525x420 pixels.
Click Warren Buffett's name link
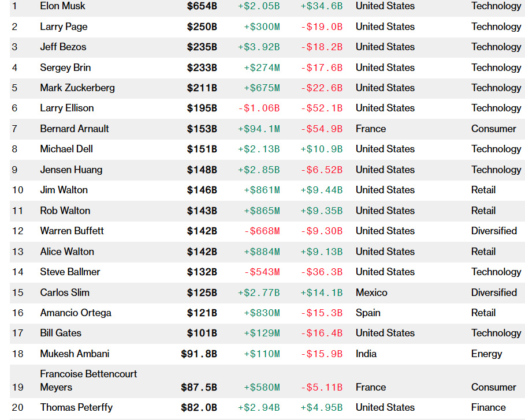click(72, 231)
